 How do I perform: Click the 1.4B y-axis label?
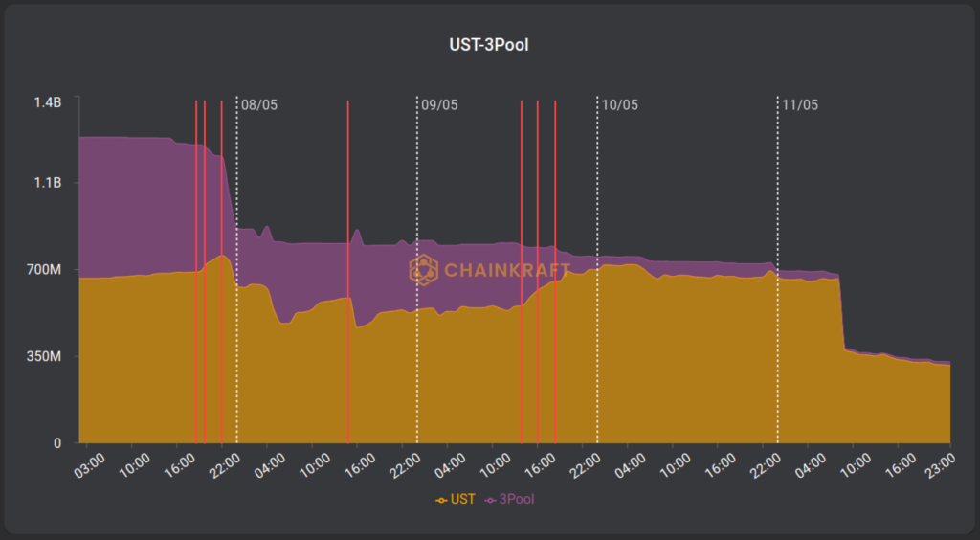click(x=48, y=101)
